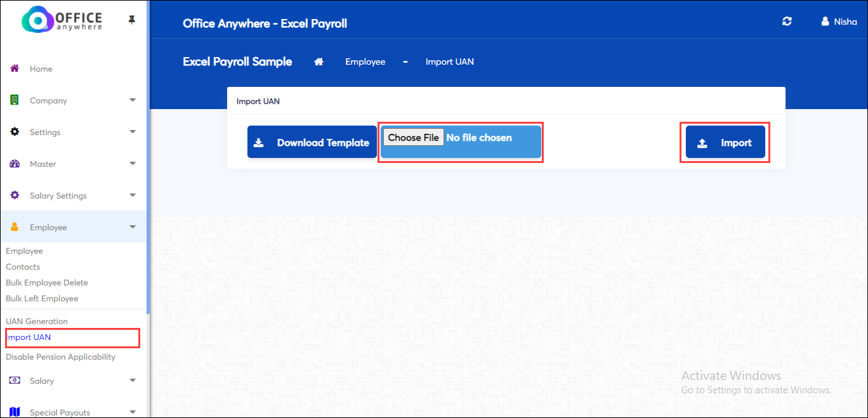Screen dimensions: 868x418
Task: Open UAN Generation page
Action: tap(37, 322)
